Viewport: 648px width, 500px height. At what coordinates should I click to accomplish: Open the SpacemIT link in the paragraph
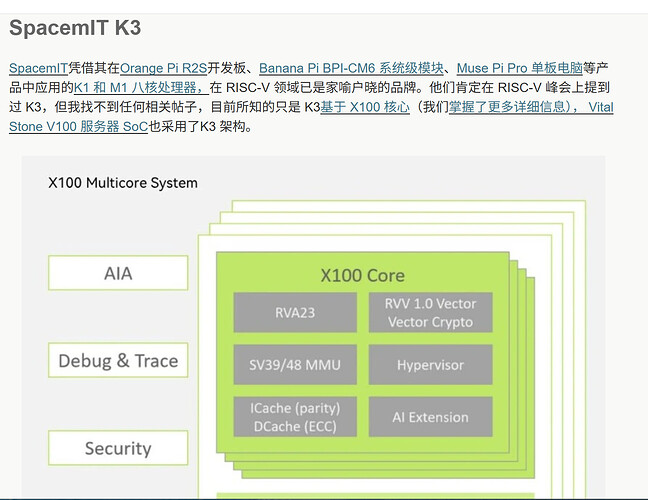click(38, 68)
